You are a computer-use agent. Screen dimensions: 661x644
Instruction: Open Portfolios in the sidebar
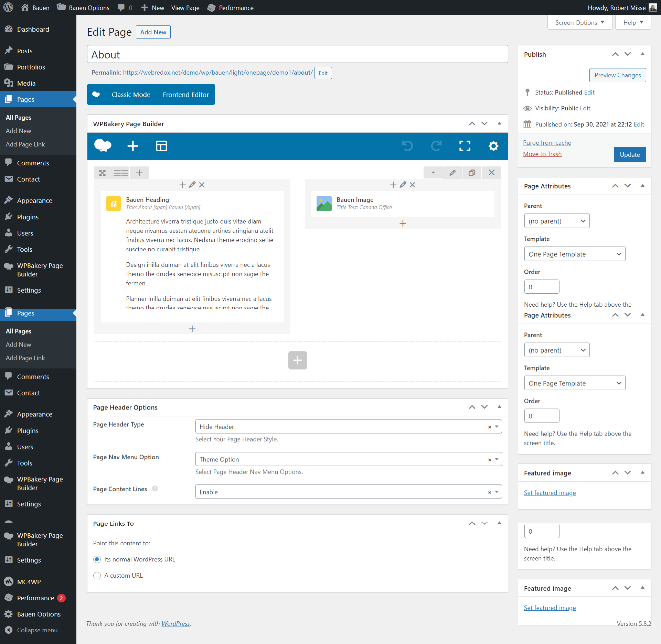pos(31,67)
